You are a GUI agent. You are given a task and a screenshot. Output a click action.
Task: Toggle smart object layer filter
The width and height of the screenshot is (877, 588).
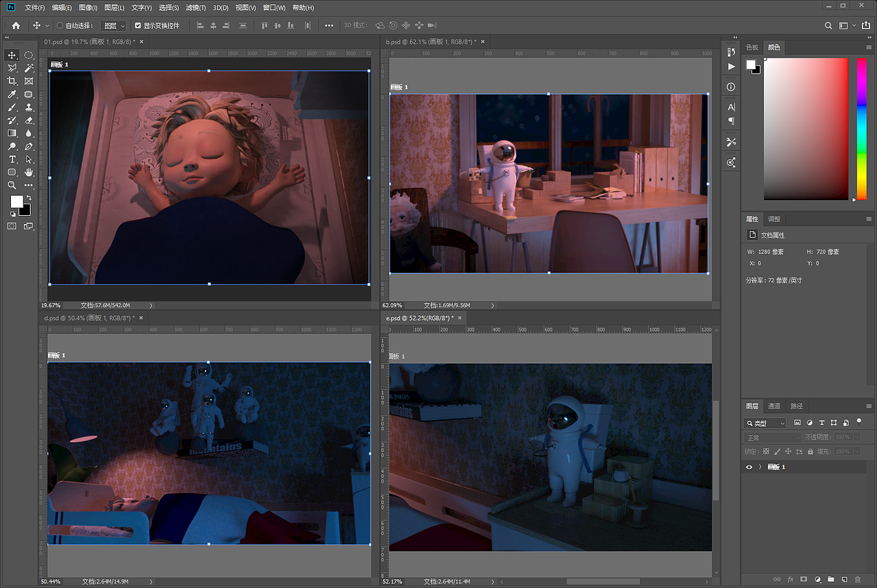tap(846, 423)
